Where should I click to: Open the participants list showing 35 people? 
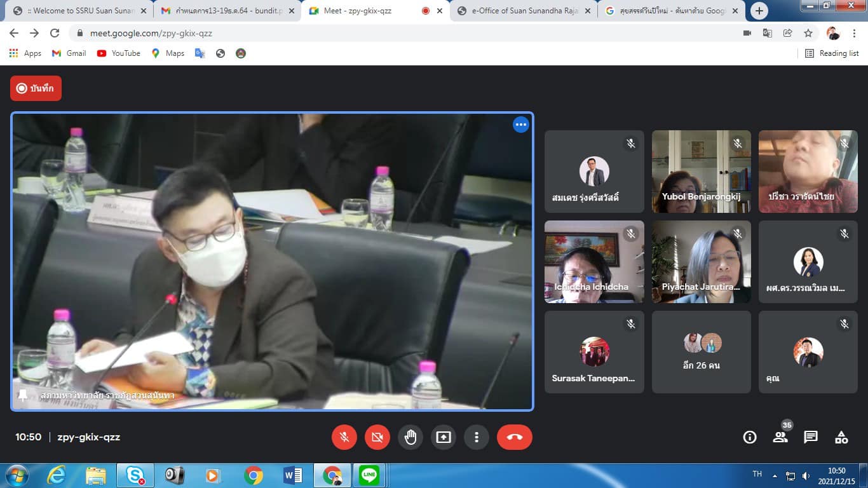pyautogui.click(x=780, y=437)
